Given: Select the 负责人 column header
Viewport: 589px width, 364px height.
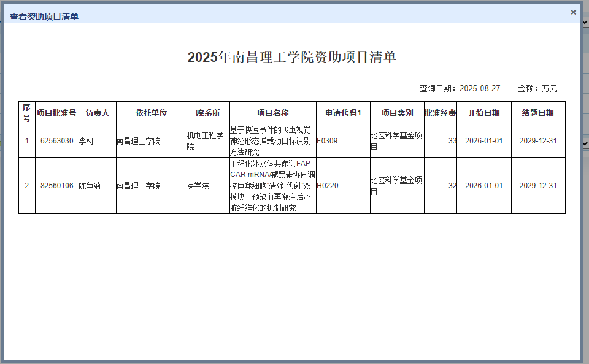Looking at the screenshot, I should coord(97,113).
